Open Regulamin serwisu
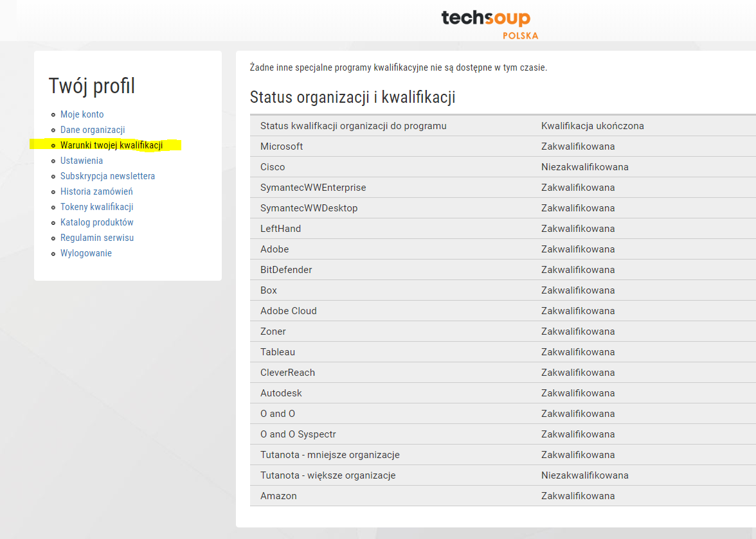The width and height of the screenshot is (756, 539). (97, 238)
